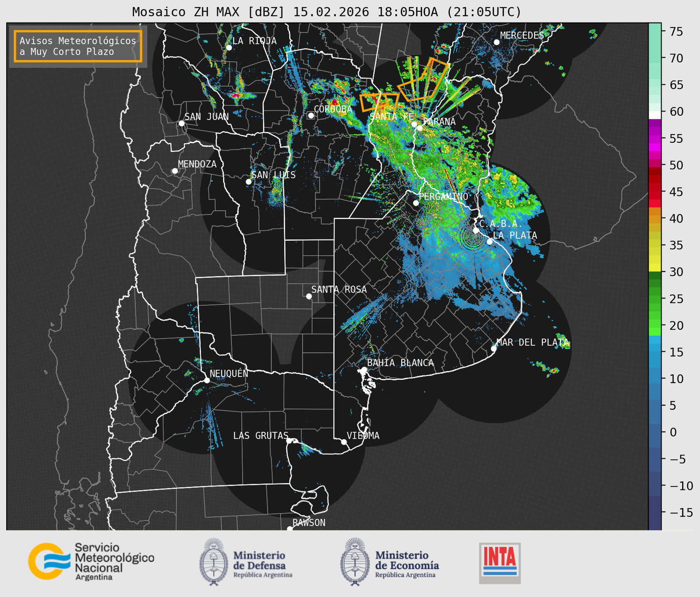Click the Mercedes city marker dot
This screenshot has height=597, width=700.
[x=496, y=42]
